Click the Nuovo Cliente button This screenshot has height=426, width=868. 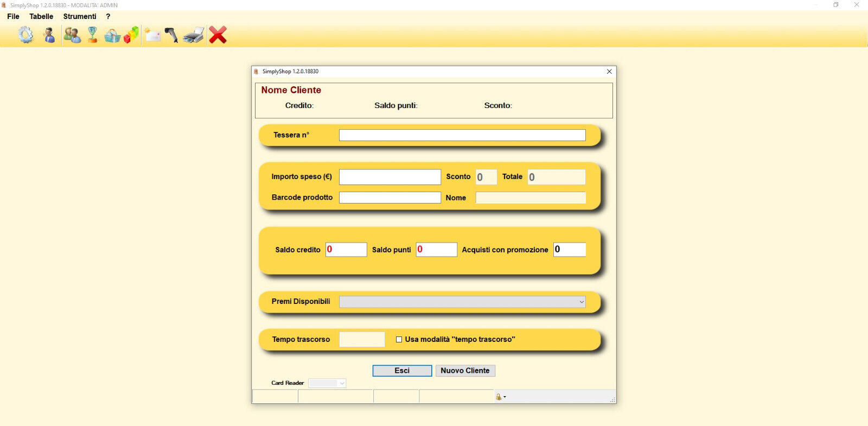pyautogui.click(x=465, y=371)
